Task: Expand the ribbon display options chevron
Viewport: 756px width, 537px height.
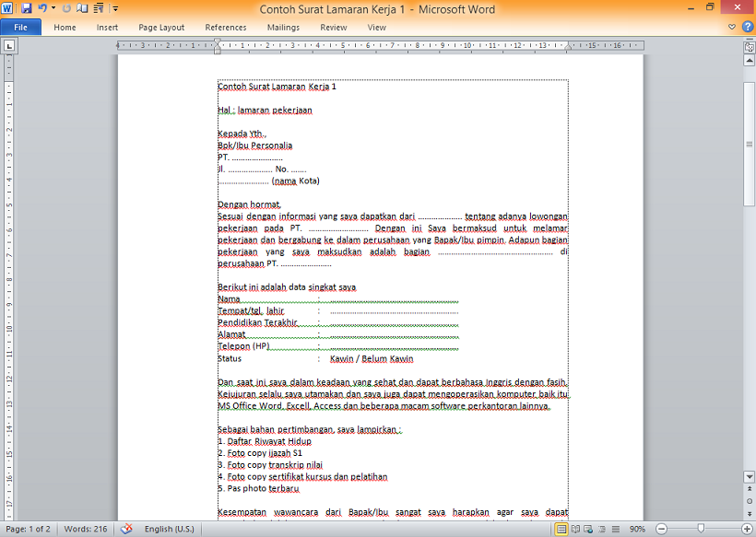Action: click(x=731, y=27)
